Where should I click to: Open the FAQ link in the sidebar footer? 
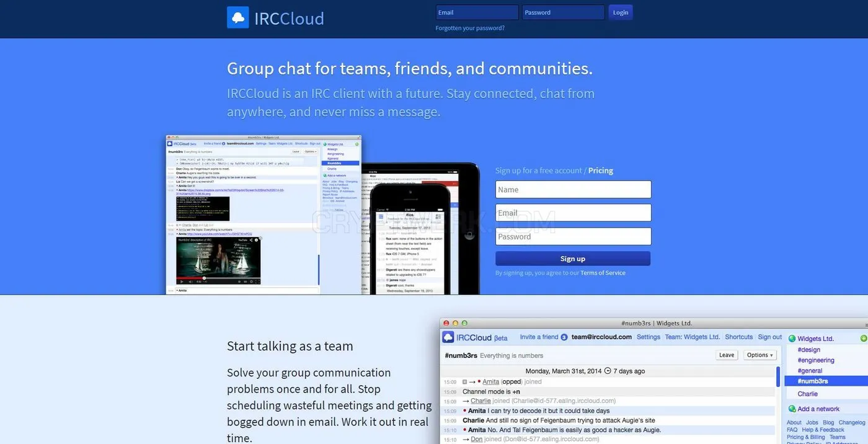[x=792, y=430]
